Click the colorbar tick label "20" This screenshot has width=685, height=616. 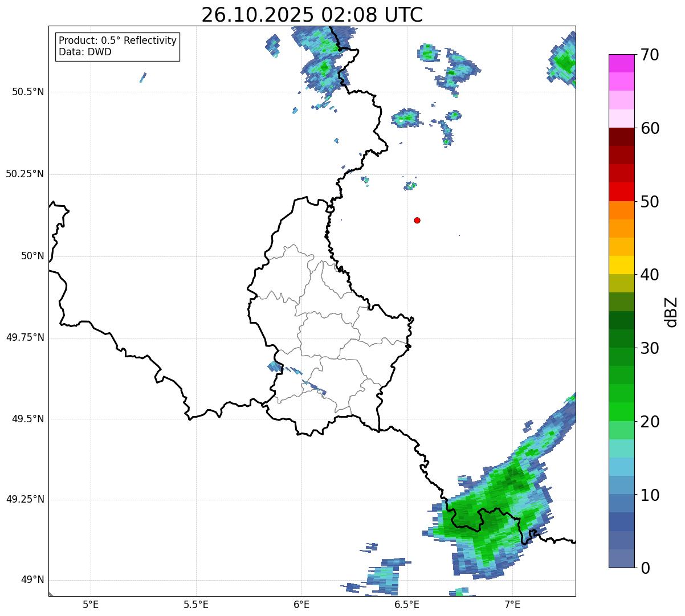[650, 422]
